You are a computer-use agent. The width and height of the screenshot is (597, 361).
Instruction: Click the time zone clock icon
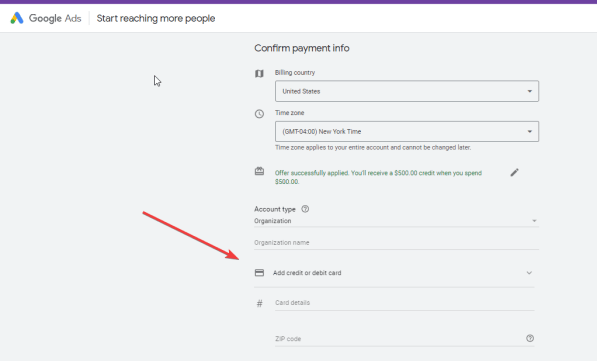pos(259,113)
